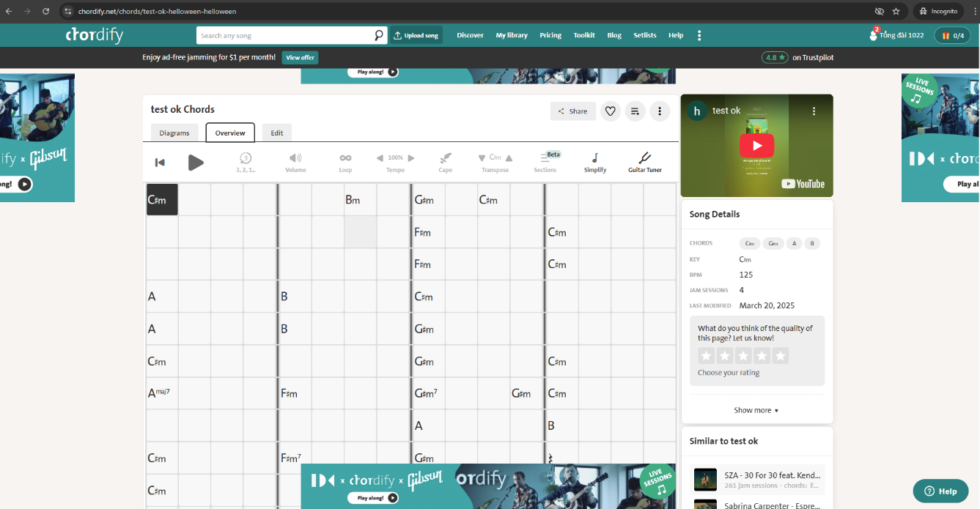Open the Toolkit menu
The image size is (980, 509).
pyautogui.click(x=584, y=35)
